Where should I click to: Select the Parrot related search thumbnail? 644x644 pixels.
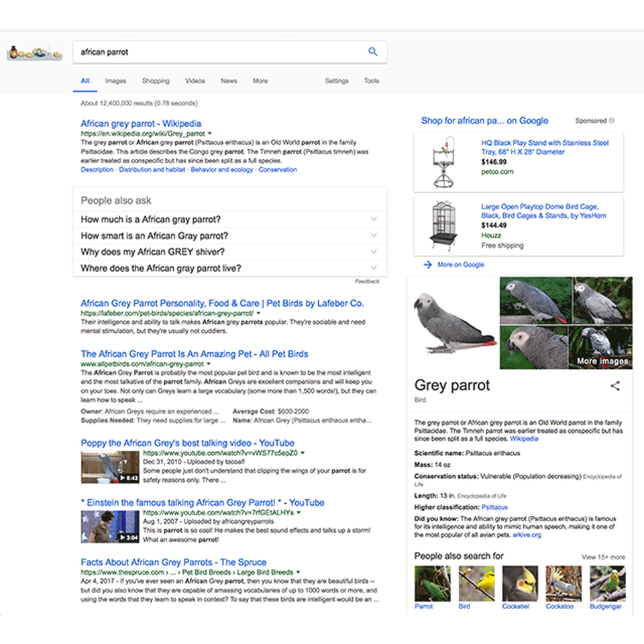[433, 584]
